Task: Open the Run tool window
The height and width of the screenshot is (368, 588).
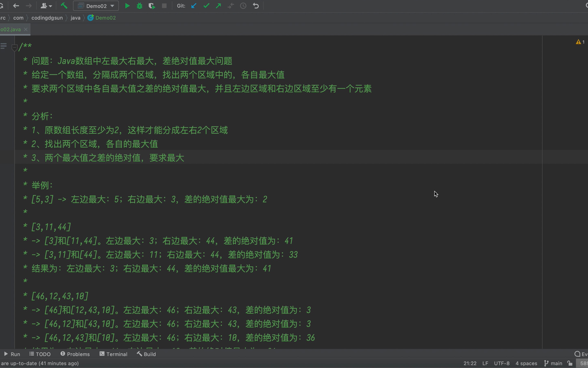Action: [x=12, y=354]
